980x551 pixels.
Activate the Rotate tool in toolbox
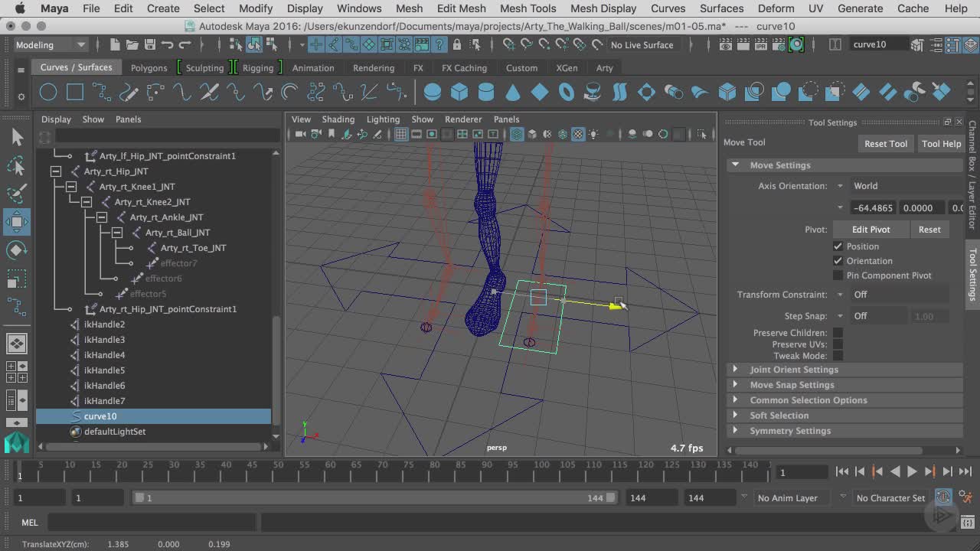pos(17,250)
